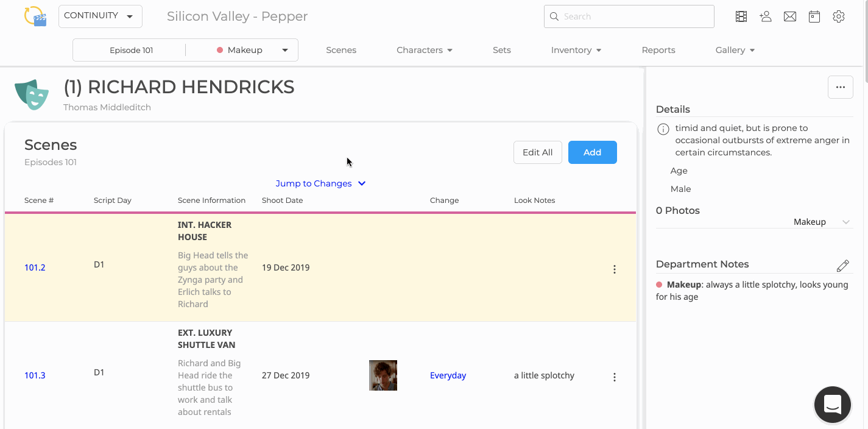Open the photos Makeup filter dropdown

pyautogui.click(x=822, y=222)
